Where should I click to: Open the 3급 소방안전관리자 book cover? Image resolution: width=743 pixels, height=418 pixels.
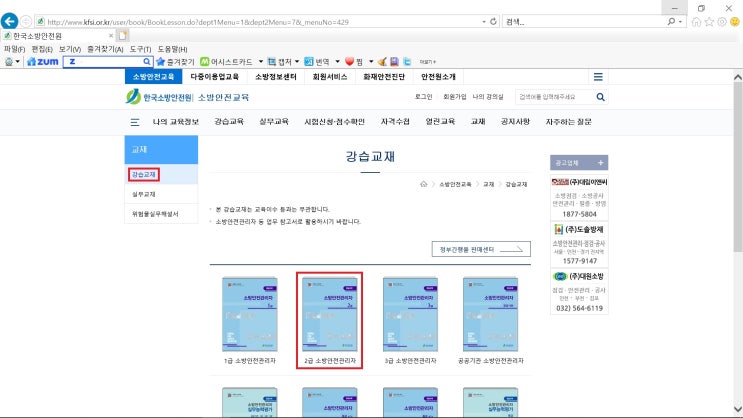pos(410,314)
